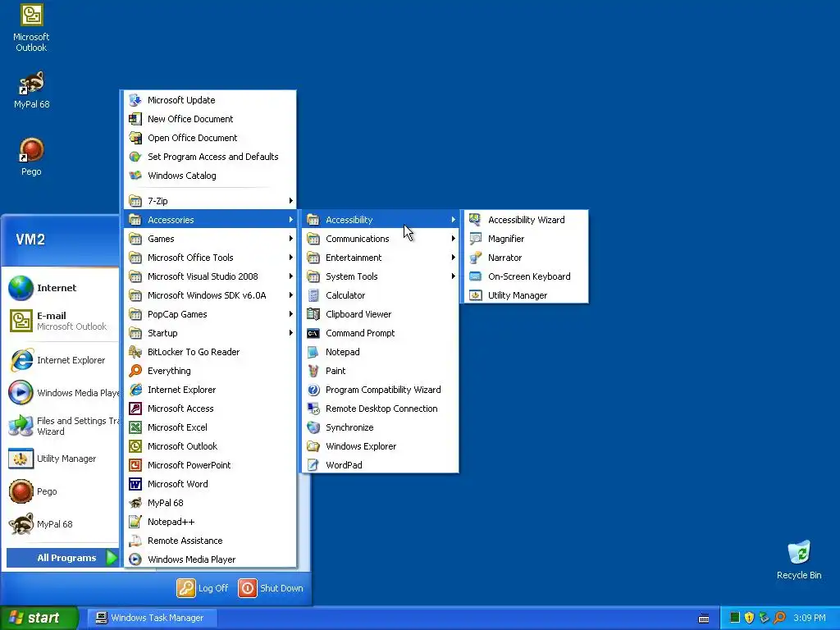The width and height of the screenshot is (840, 630).
Task: Launch Magnifier from Accessibility menu
Action: 526,239
